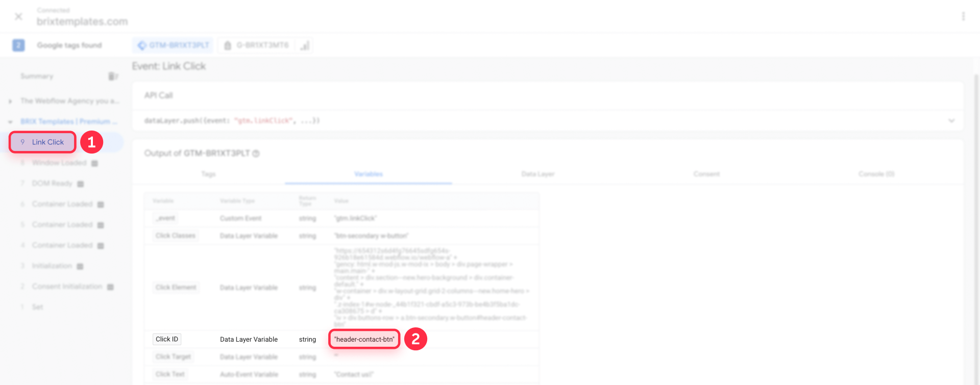
Task: Select the Set event numbered 1
Action: 37,307
